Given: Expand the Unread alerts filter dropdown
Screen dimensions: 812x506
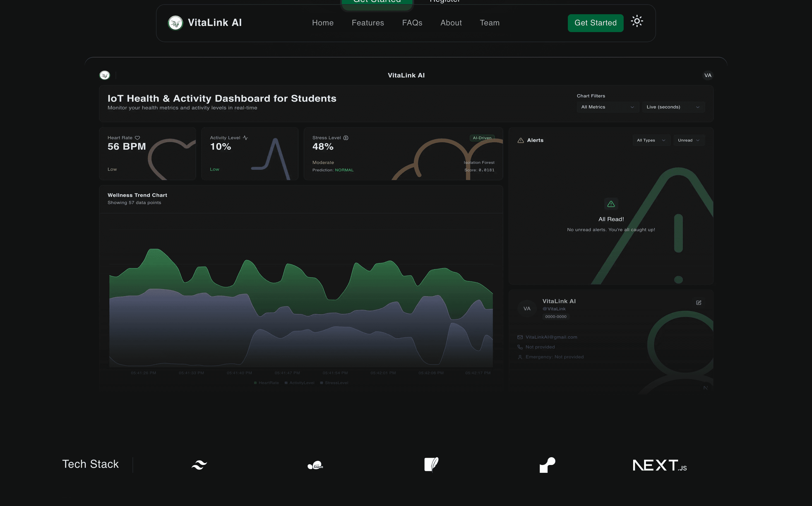Looking at the screenshot, I should coord(689,140).
